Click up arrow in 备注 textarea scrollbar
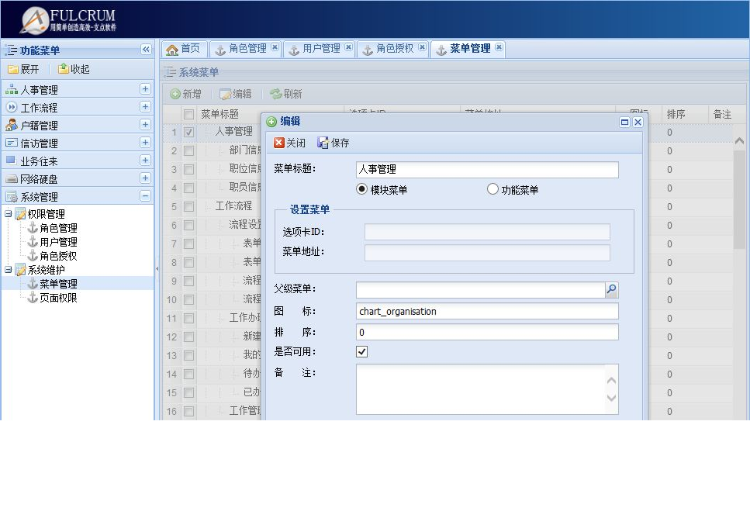This screenshot has height=511, width=750. pos(611,381)
